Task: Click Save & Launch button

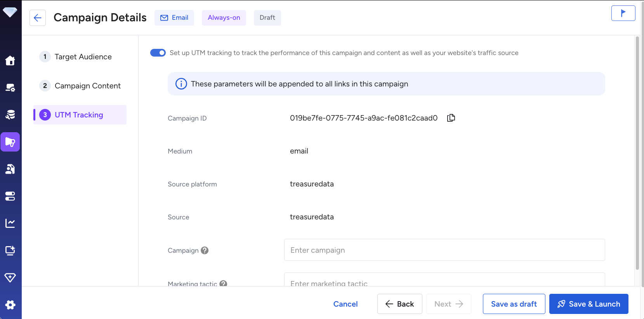Action: [x=588, y=304]
